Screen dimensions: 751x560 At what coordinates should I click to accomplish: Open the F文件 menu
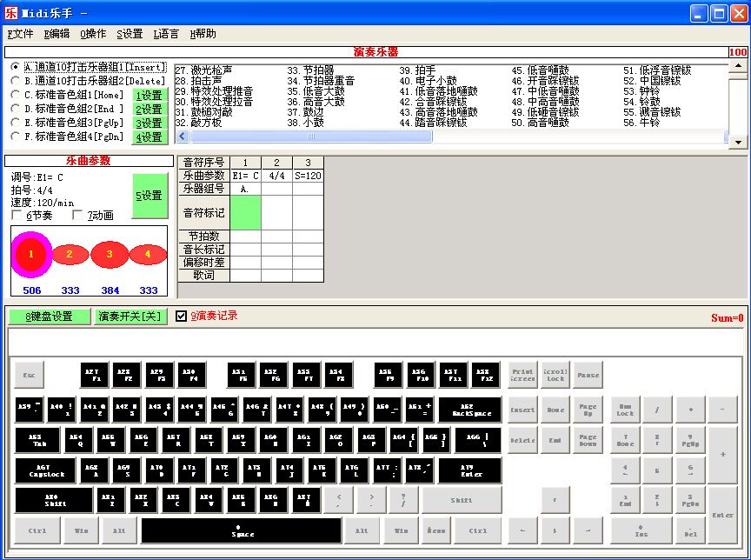tap(21, 34)
